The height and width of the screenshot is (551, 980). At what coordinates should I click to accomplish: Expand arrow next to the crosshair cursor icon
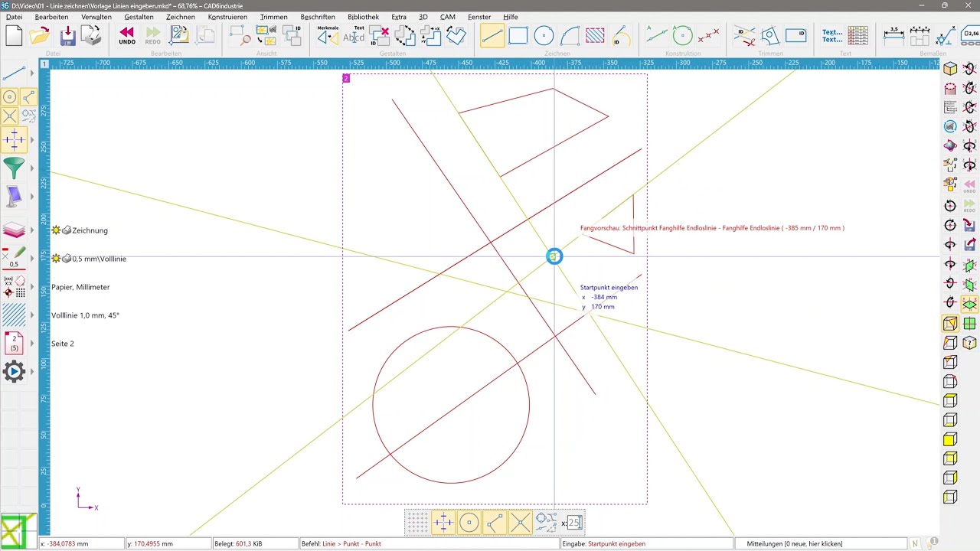tap(32, 139)
